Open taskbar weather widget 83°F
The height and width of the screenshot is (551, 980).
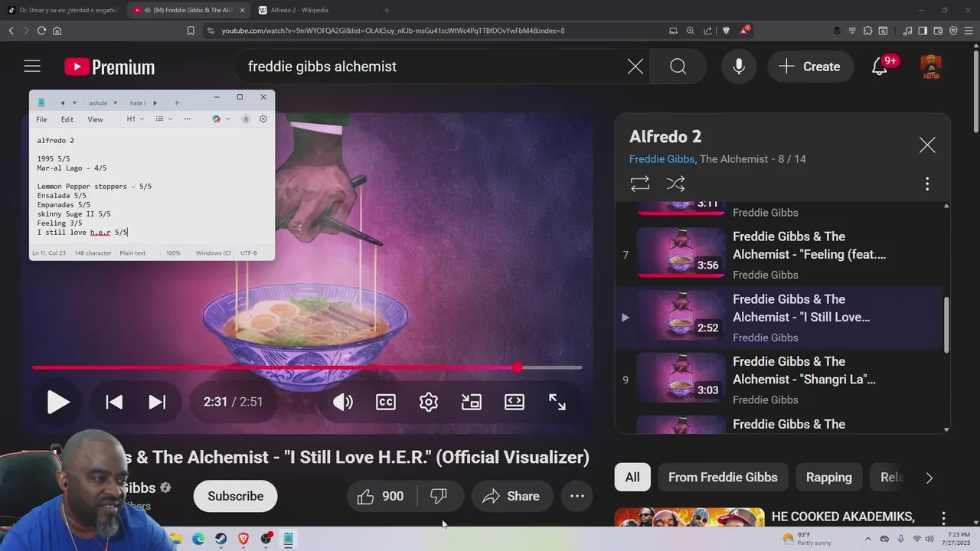806,539
